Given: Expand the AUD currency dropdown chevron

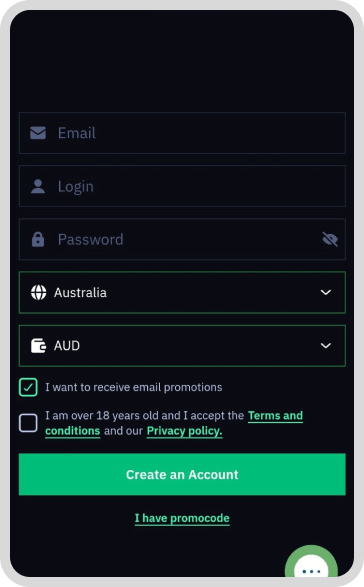Looking at the screenshot, I should pos(326,346).
